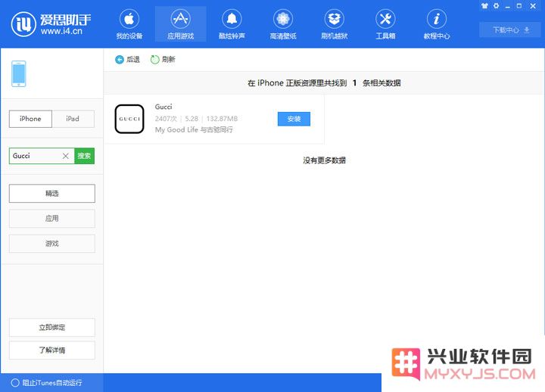Click the result count header text
Viewport: 545px width, 392px height.
pyautogui.click(x=324, y=83)
